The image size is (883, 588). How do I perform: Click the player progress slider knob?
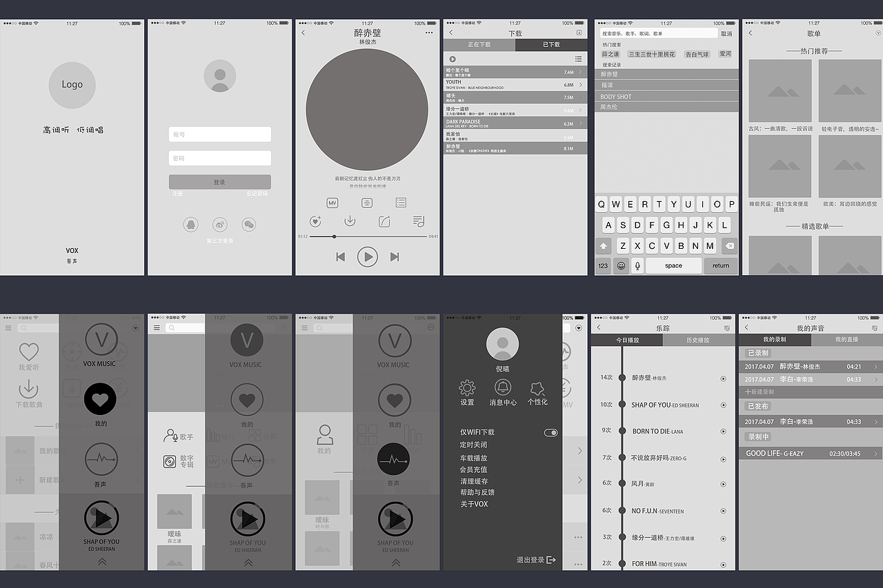pos(335,236)
